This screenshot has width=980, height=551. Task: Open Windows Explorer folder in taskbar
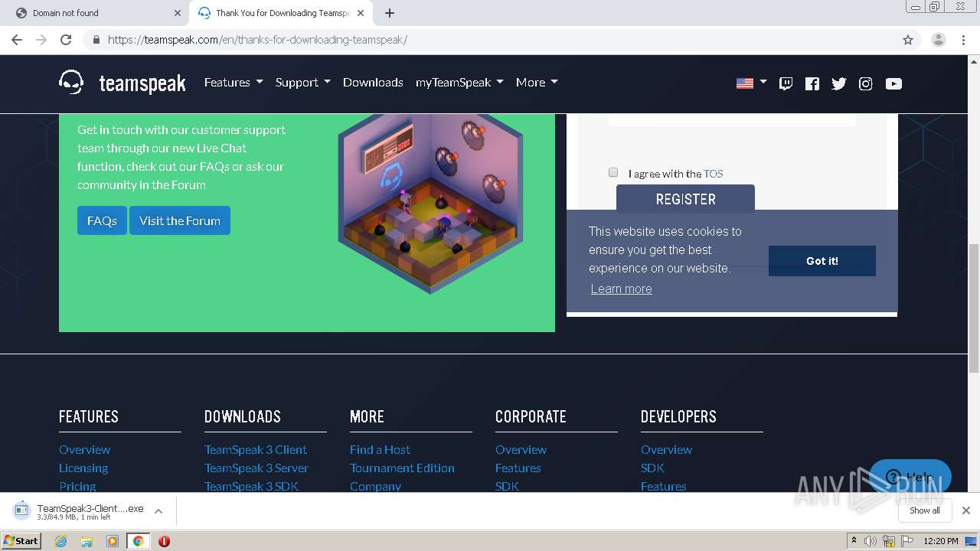point(87,541)
